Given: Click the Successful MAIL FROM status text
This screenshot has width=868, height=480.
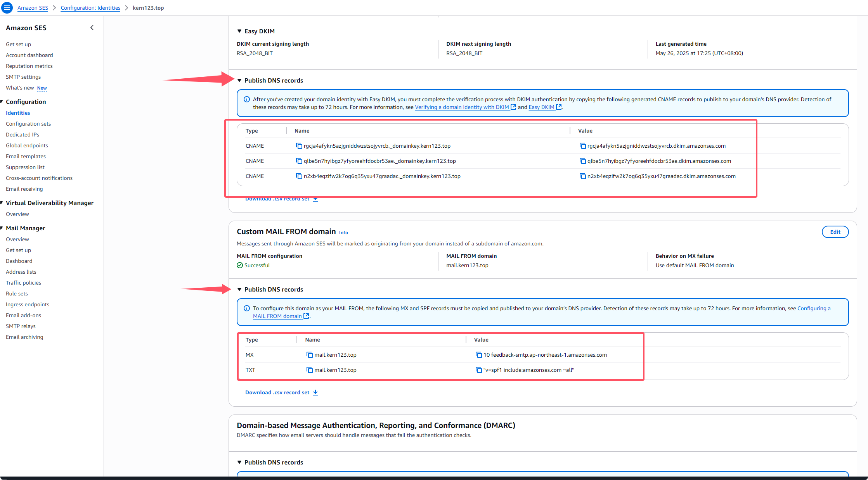Looking at the screenshot, I should (257, 265).
